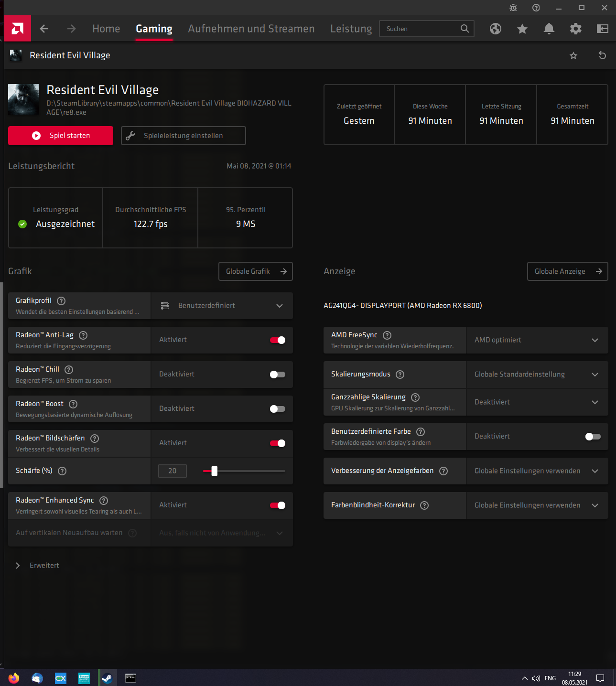Image resolution: width=616 pixels, height=686 pixels.
Task: Show help for Farbenblindheit-Korrektur
Action: pyautogui.click(x=424, y=505)
